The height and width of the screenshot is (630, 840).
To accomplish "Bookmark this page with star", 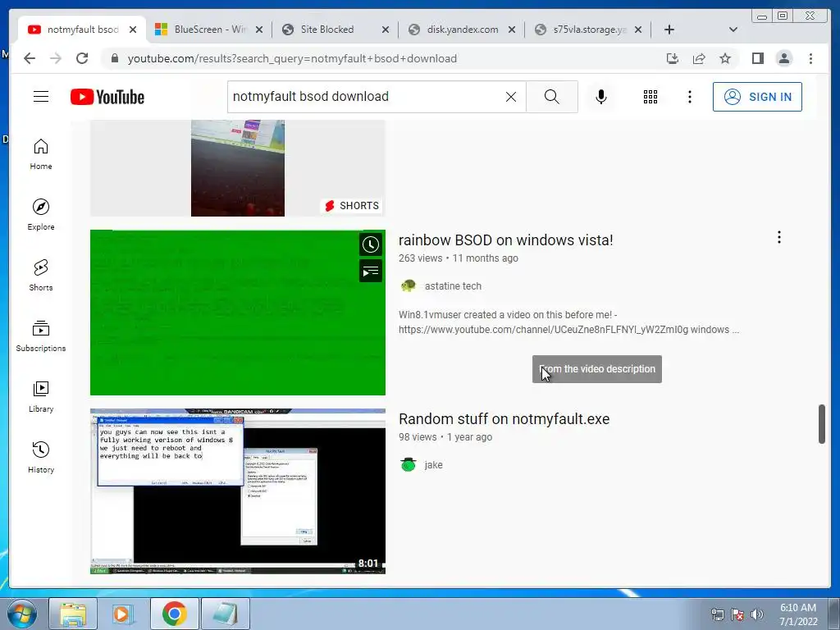I will coord(725,58).
